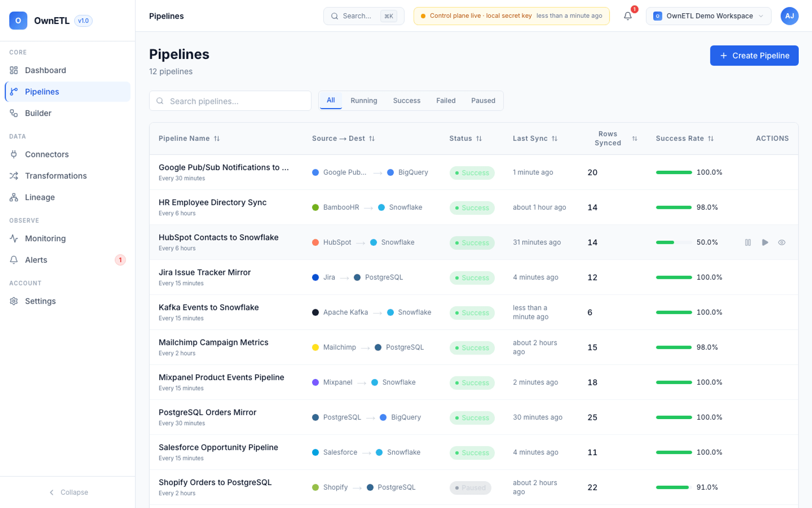
Task: Open Lineage view
Action: pos(67,197)
